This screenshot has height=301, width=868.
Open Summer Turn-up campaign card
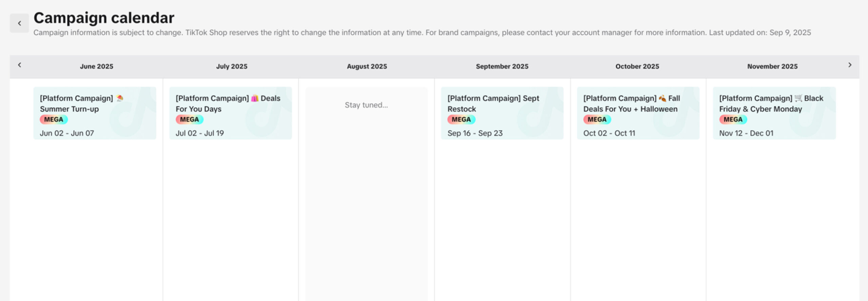coord(95,113)
